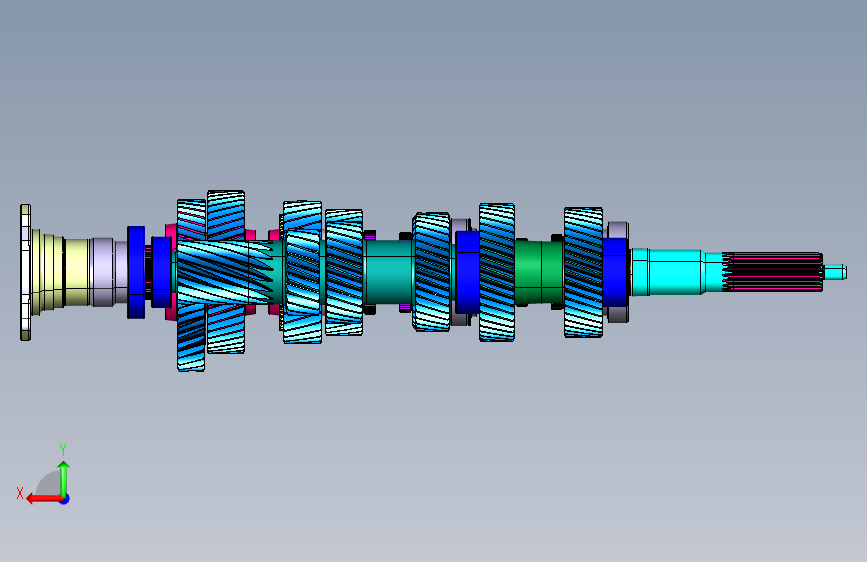
Task: Click the green Y axis arrow of triad
Action: (x=64, y=478)
